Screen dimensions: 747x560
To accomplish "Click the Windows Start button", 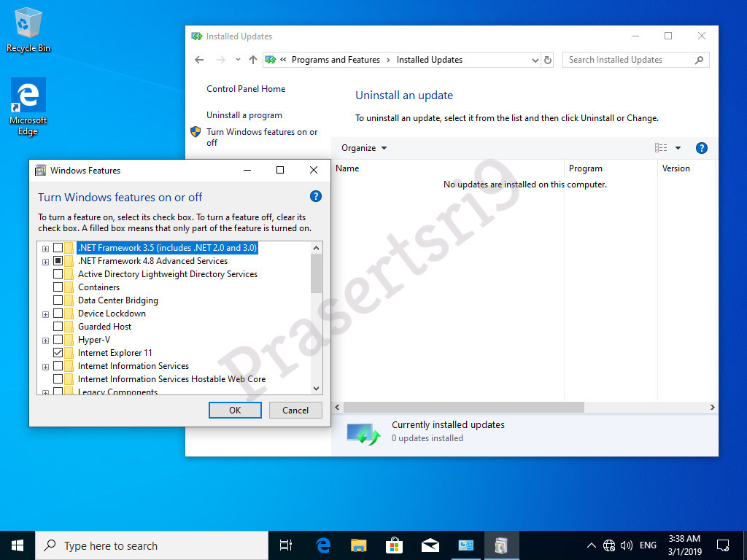I will 18,545.
